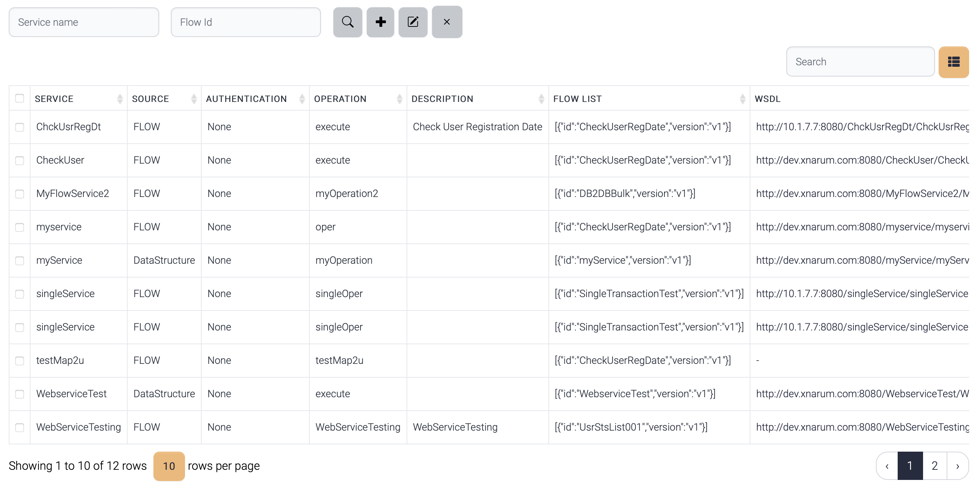The image size is (980, 489).
Task: Check the checkbox for the WebserviceTest row
Action: tap(19, 394)
